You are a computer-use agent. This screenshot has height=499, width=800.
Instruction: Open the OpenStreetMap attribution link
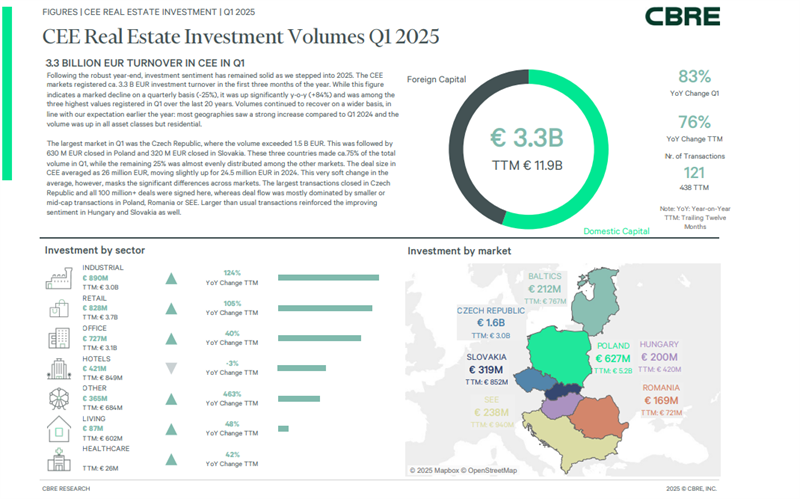(x=495, y=470)
